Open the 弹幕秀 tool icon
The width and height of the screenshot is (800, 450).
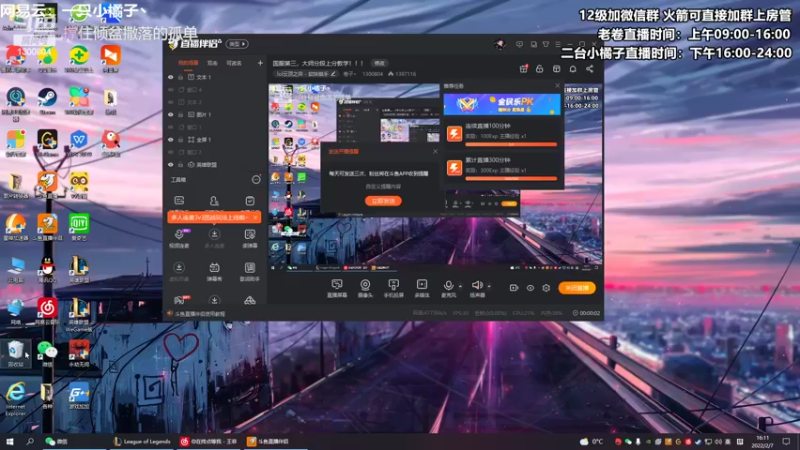214,267
